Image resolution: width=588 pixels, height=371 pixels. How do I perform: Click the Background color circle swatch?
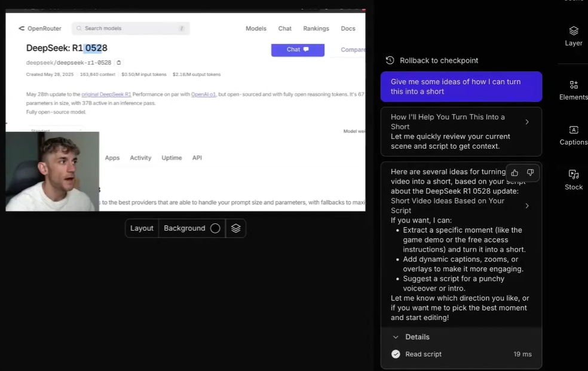(x=215, y=228)
